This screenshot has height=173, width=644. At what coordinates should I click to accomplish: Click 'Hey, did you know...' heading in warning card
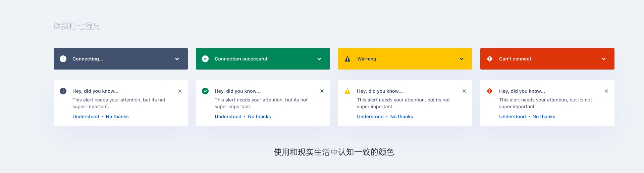(380, 91)
